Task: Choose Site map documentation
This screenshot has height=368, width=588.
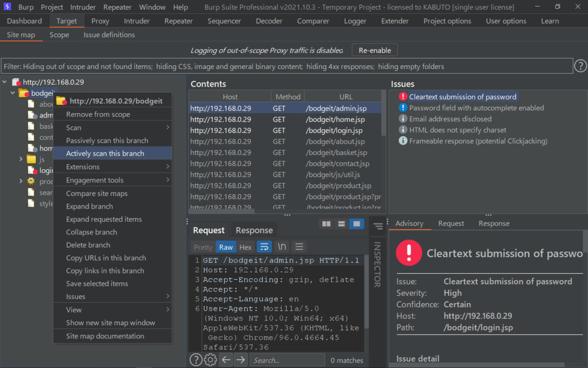Action: click(113, 336)
